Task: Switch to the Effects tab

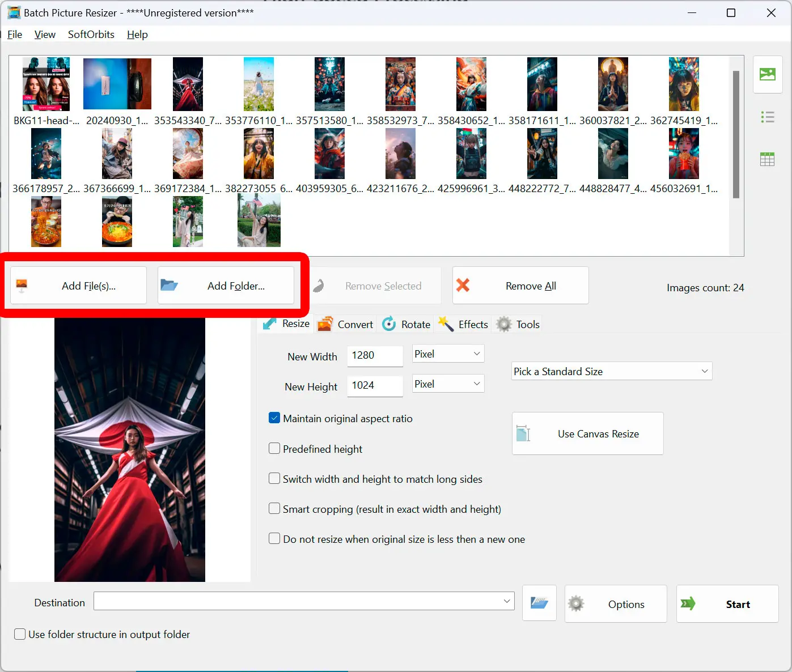Action: click(x=472, y=324)
